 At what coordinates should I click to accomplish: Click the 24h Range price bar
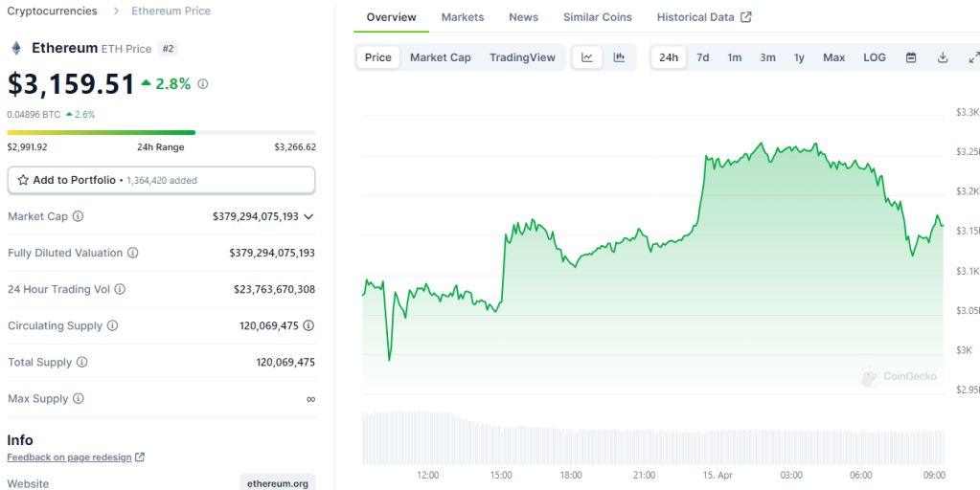coord(161,132)
